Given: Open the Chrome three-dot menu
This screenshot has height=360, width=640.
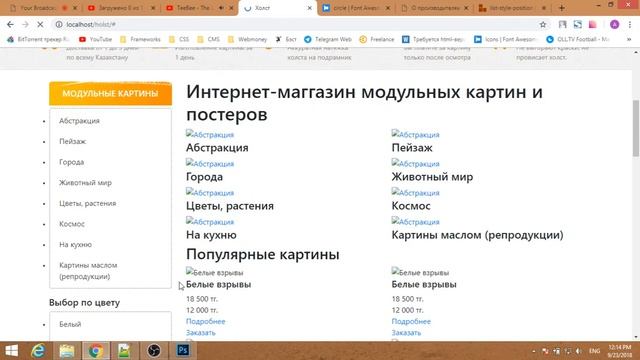Looking at the screenshot, I should pyautogui.click(x=630, y=24).
